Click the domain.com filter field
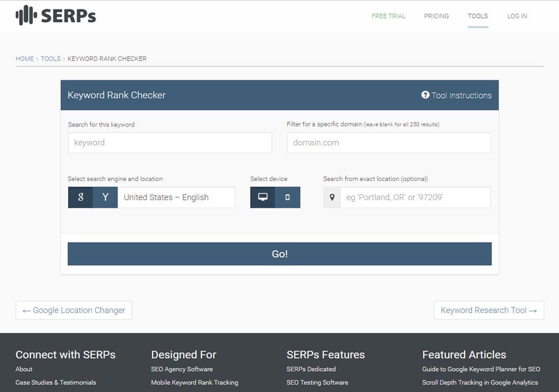This screenshot has width=559, height=392. point(389,143)
